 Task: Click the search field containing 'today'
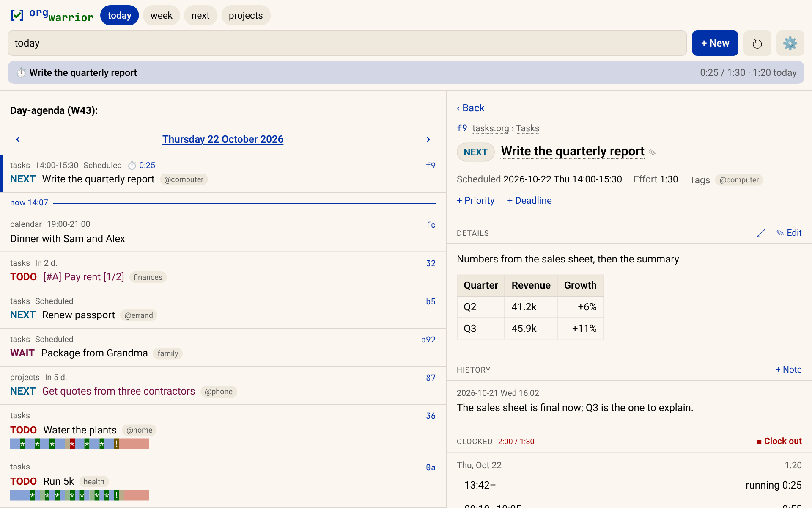coord(347,43)
